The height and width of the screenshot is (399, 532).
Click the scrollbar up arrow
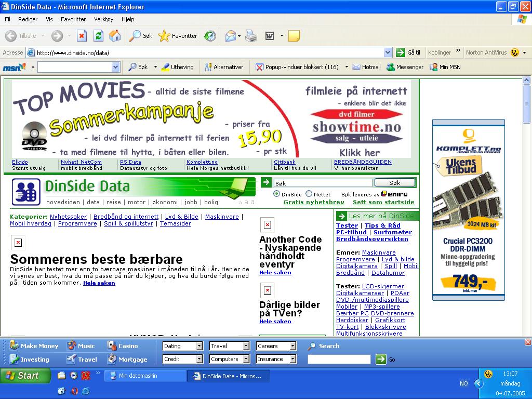coord(527,81)
